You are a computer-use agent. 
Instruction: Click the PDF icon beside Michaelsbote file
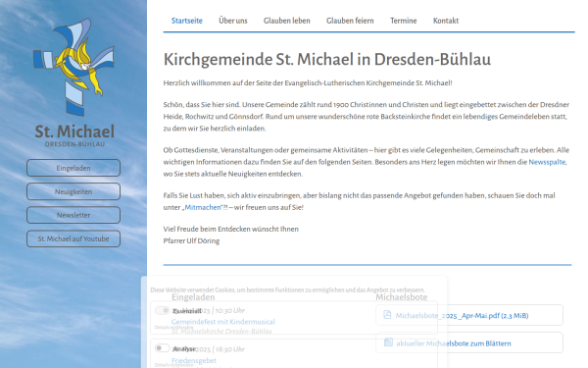(387, 315)
